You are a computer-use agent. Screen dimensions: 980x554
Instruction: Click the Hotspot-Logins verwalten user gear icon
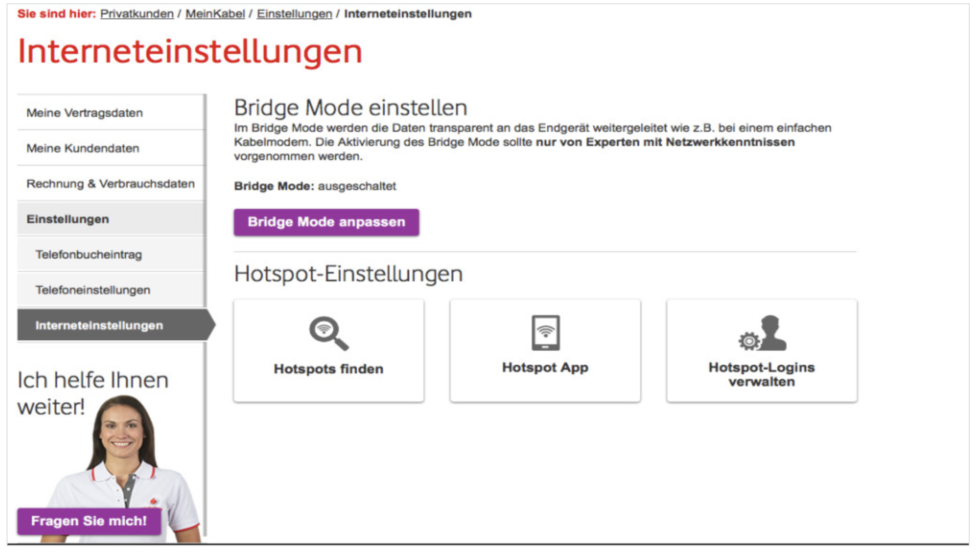pyautogui.click(x=762, y=333)
